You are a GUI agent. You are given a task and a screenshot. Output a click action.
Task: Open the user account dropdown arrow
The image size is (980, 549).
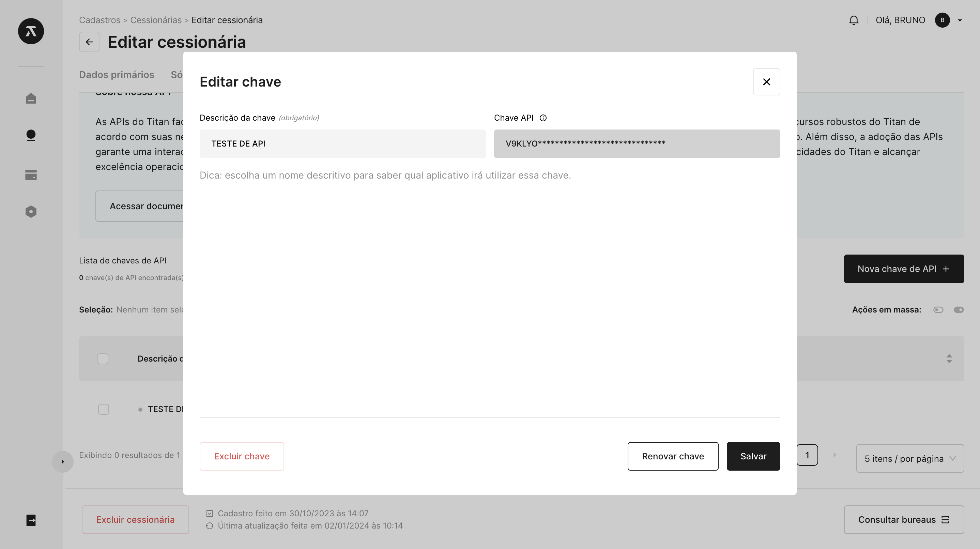pyautogui.click(x=960, y=20)
